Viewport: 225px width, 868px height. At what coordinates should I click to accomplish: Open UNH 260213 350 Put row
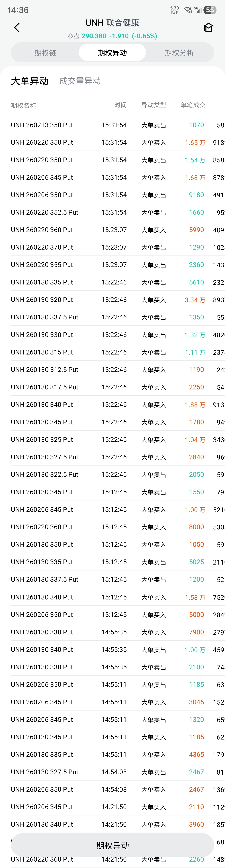click(42, 125)
